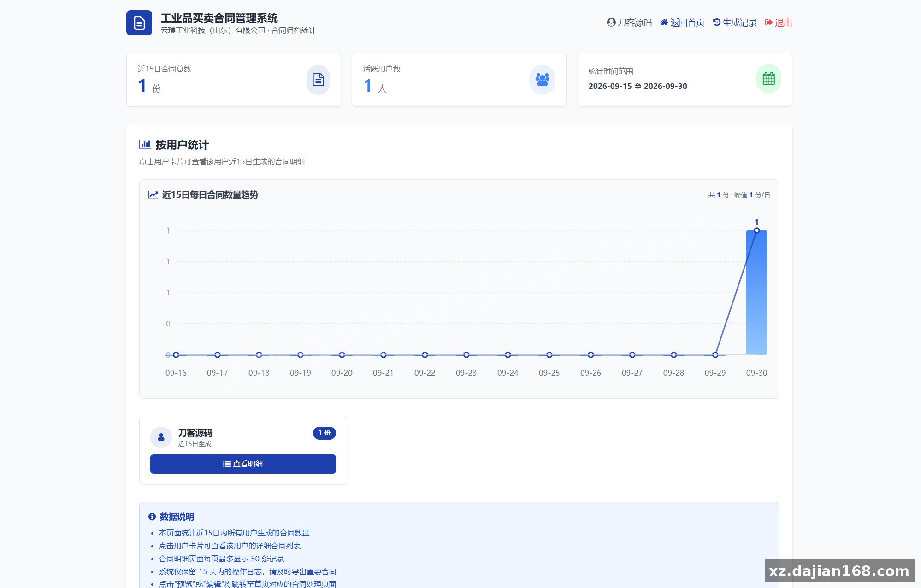The height and width of the screenshot is (588, 921).
Task: Click the blue document logo icon
Action: [x=139, y=23]
